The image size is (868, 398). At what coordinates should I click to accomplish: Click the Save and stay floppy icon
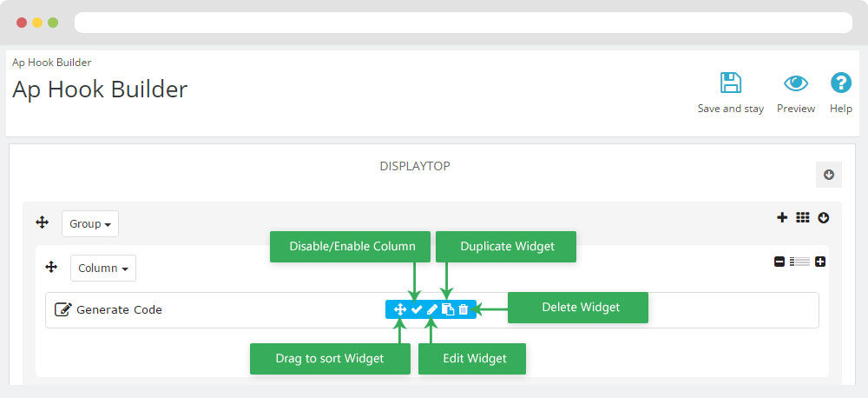[730, 83]
